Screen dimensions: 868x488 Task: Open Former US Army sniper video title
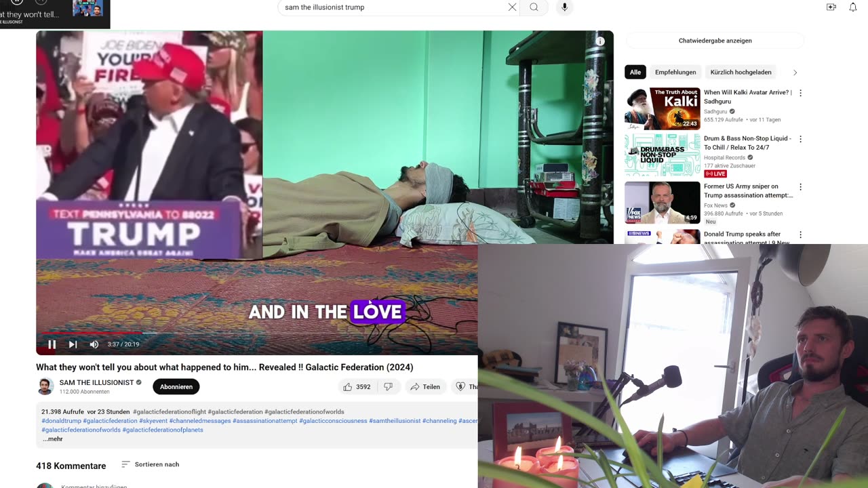748,190
